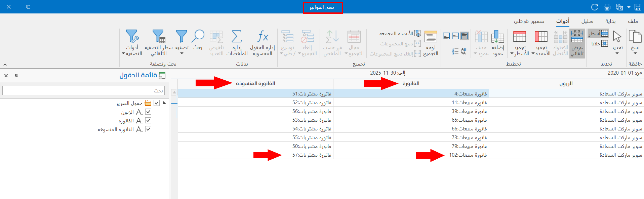Select الفاتورة المنسوخة in the field list
Image resolution: width=644 pixels, height=199 pixels.
116,129
